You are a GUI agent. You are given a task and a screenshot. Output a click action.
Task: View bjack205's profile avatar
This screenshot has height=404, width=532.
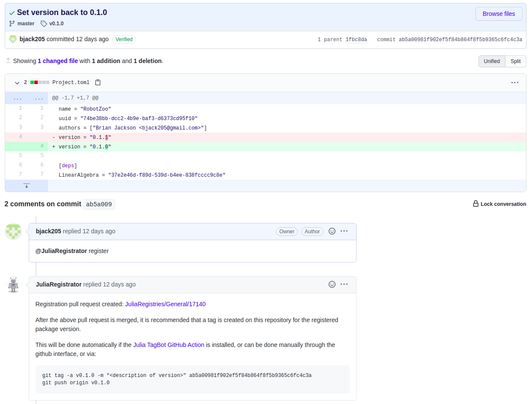pos(13,231)
